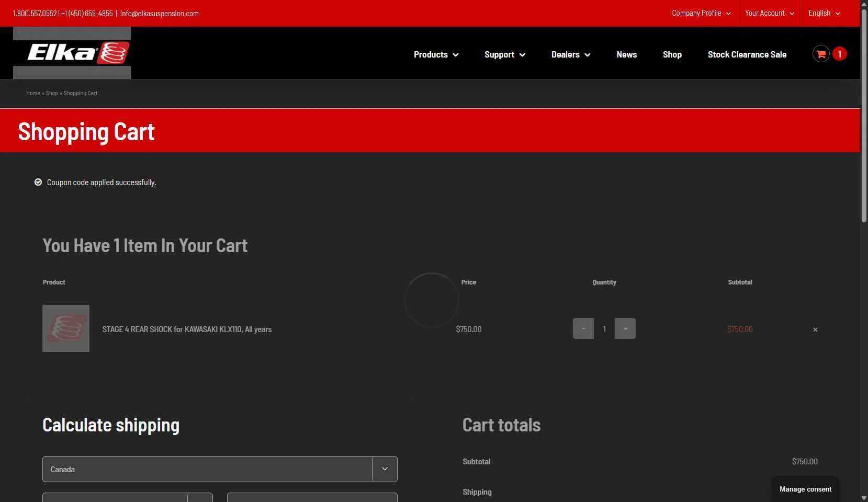
Task: Open the Stock Clearance Sale page
Action: (747, 54)
